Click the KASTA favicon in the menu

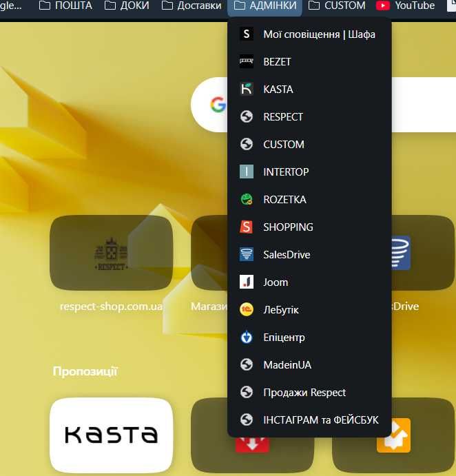coord(247,90)
